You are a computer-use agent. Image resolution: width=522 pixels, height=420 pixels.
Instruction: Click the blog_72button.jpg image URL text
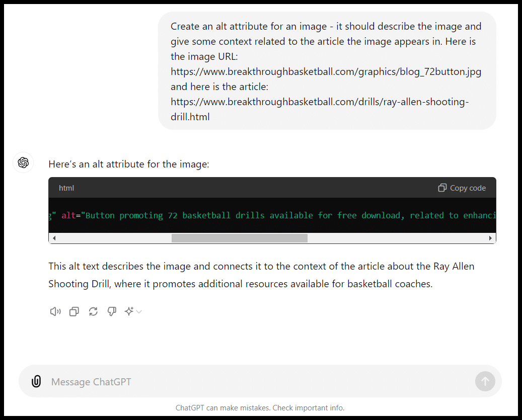(326, 71)
